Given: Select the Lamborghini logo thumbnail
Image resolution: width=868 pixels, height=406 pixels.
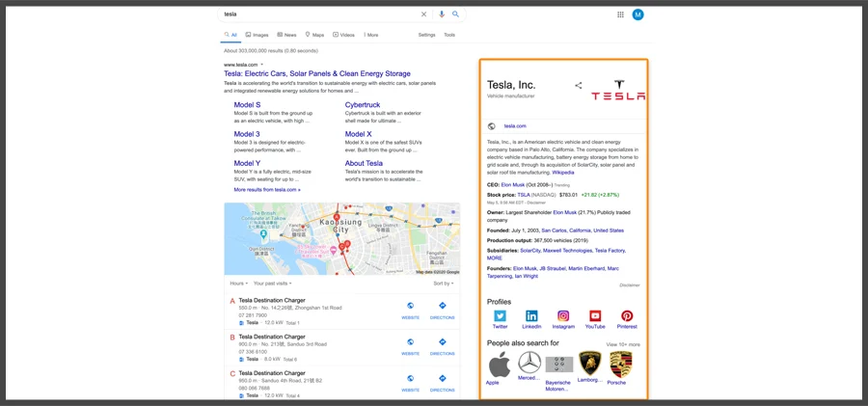Looking at the screenshot, I should (589, 363).
